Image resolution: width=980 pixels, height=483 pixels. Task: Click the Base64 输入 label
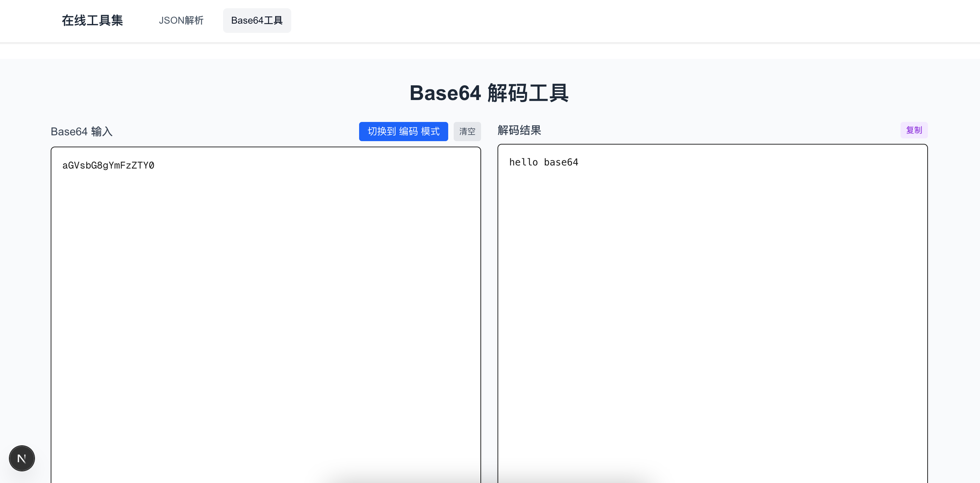(82, 132)
